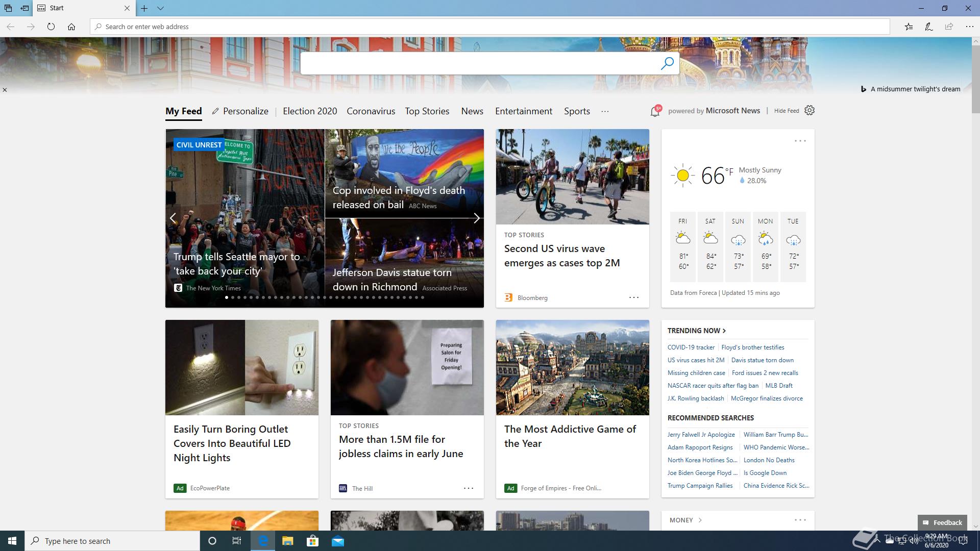
Task: Open Edge Settings and more menu
Action: tap(969, 27)
